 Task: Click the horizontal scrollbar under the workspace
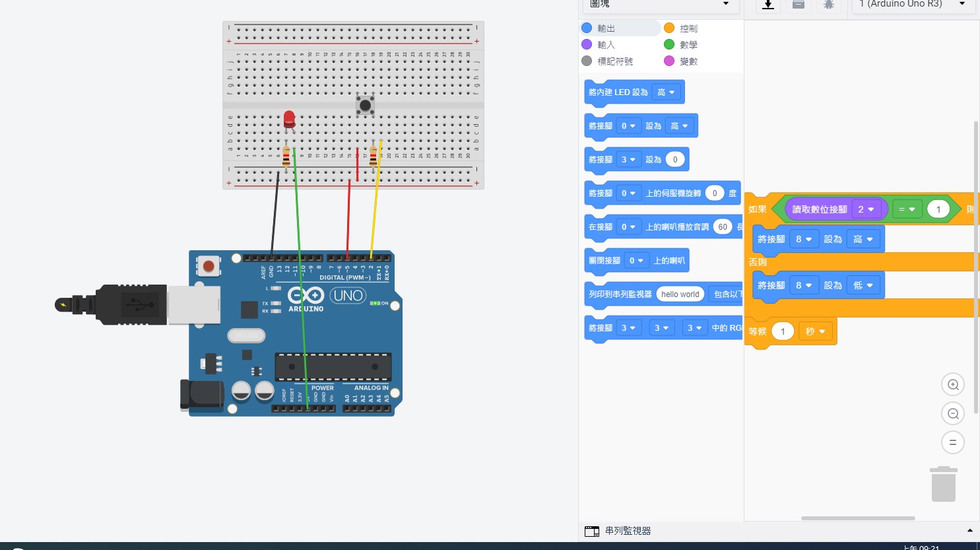pos(858,518)
